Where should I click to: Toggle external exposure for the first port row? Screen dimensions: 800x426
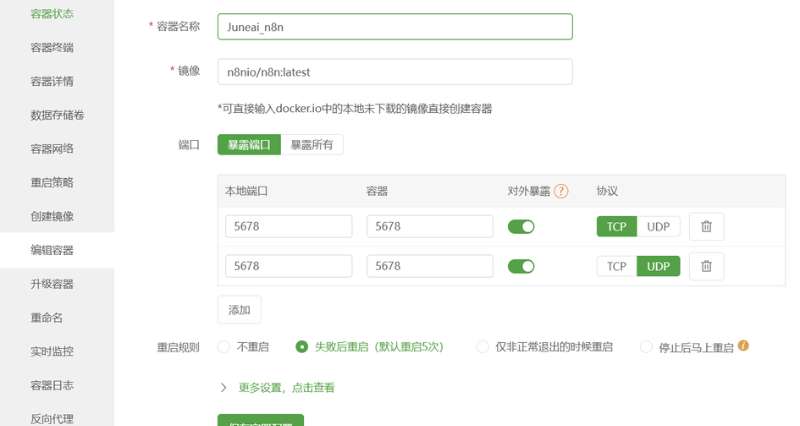point(521,227)
